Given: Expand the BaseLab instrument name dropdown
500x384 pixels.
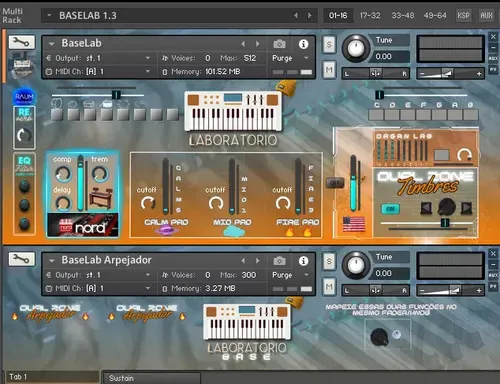Looking at the screenshot, I should point(51,44).
